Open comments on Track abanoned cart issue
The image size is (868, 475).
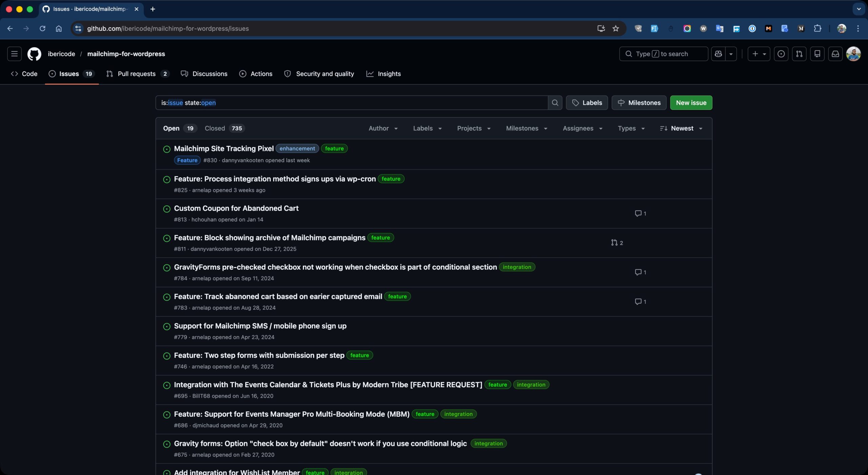coord(640,302)
